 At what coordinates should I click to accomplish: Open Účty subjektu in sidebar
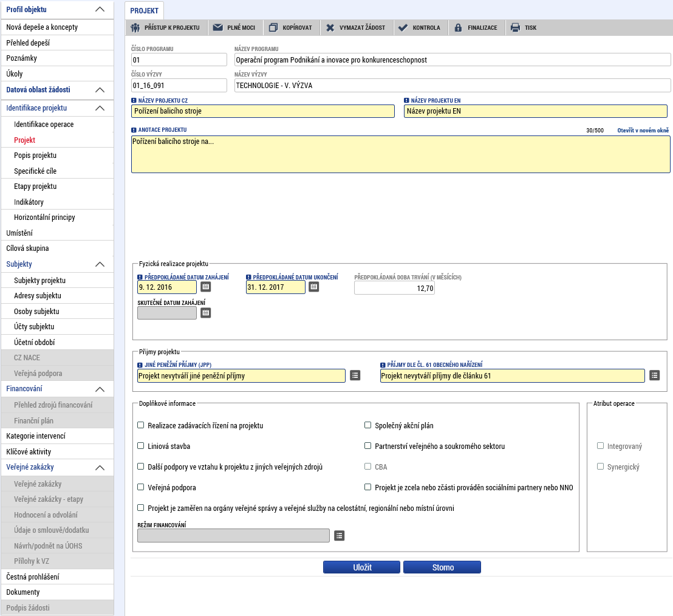pyautogui.click(x=57, y=327)
